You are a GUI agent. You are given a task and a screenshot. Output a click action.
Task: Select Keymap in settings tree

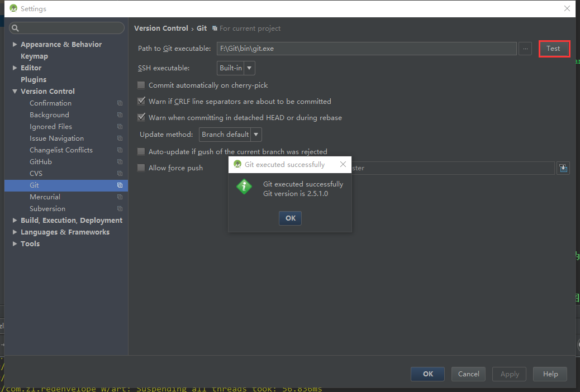(35, 56)
